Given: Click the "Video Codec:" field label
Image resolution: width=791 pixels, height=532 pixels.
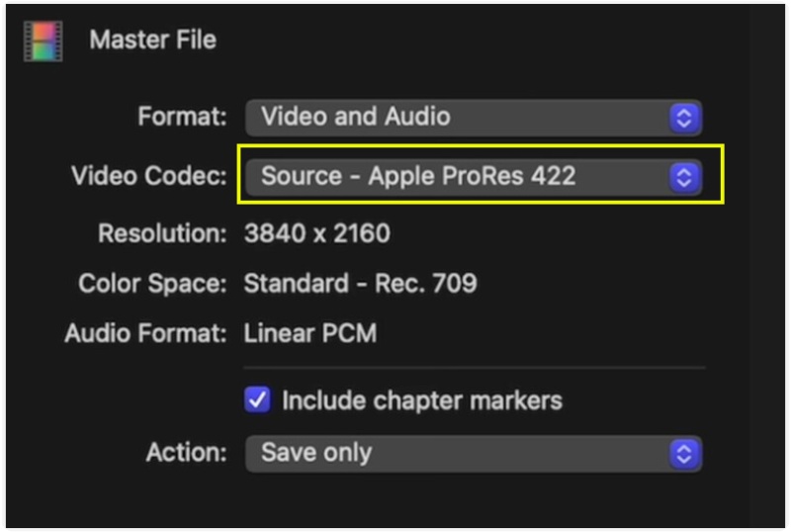Looking at the screenshot, I should (x=149, y=177).
